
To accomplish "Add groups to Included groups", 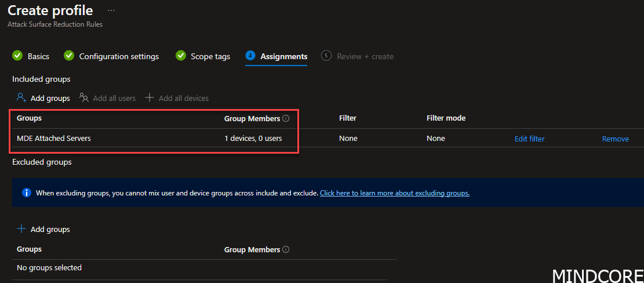I will tap(43, 98).
